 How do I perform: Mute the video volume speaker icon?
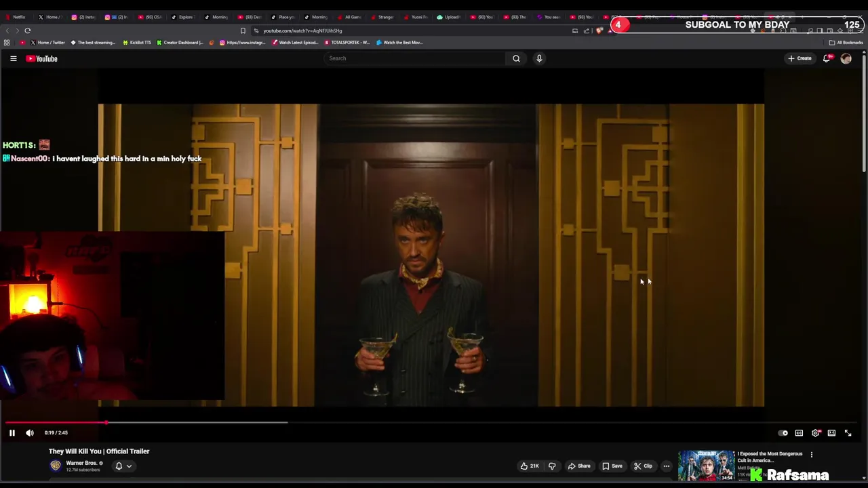point(30,432)
